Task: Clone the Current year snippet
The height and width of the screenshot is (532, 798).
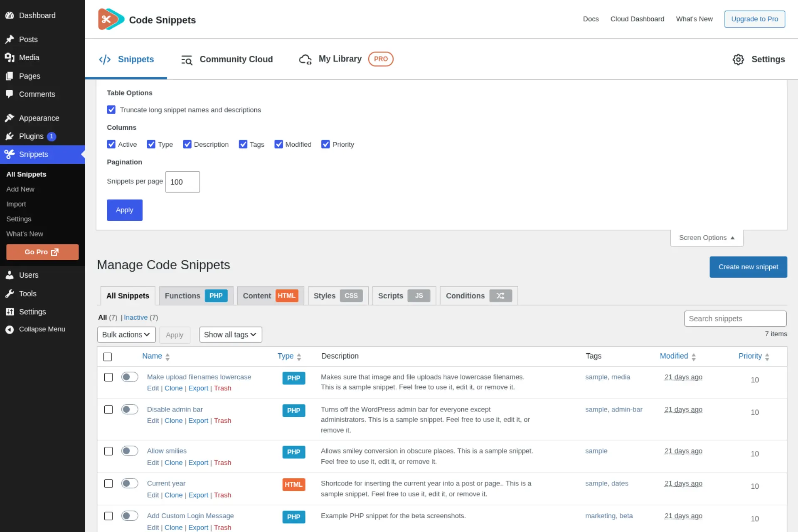Action: (x=173, y=495)
